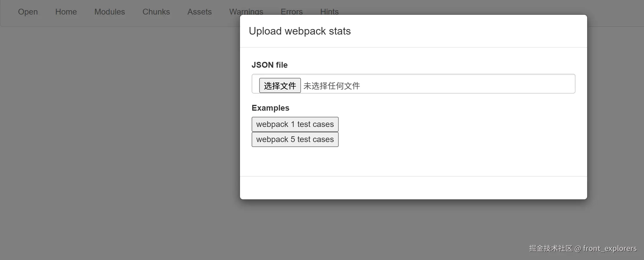This screenshot has height=260, width=644.
Task: Click inside the JSON file input box
Action: click(464, 84)
